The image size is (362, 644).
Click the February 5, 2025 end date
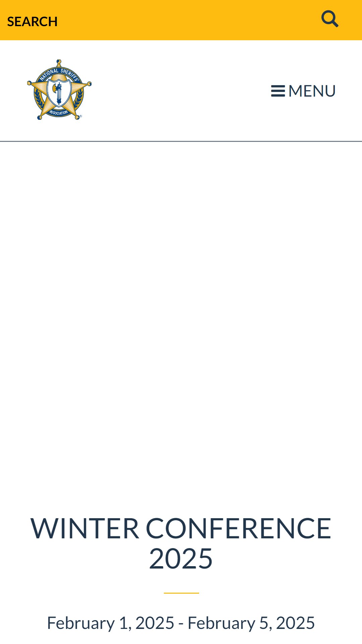pos(251,623)
